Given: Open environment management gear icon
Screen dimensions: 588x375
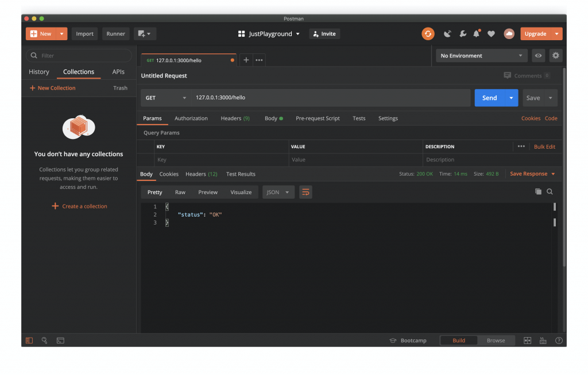Looking at the screenshot, I should pos(556,56).
